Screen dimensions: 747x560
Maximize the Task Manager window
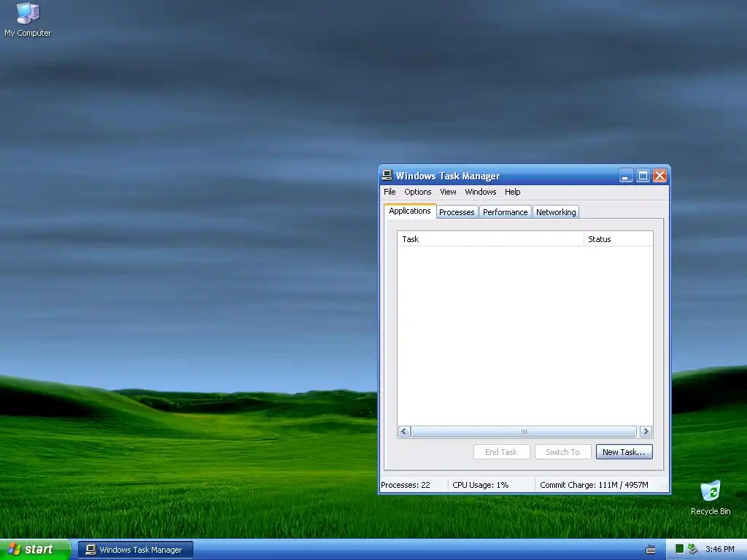click(x=643, y=176)
